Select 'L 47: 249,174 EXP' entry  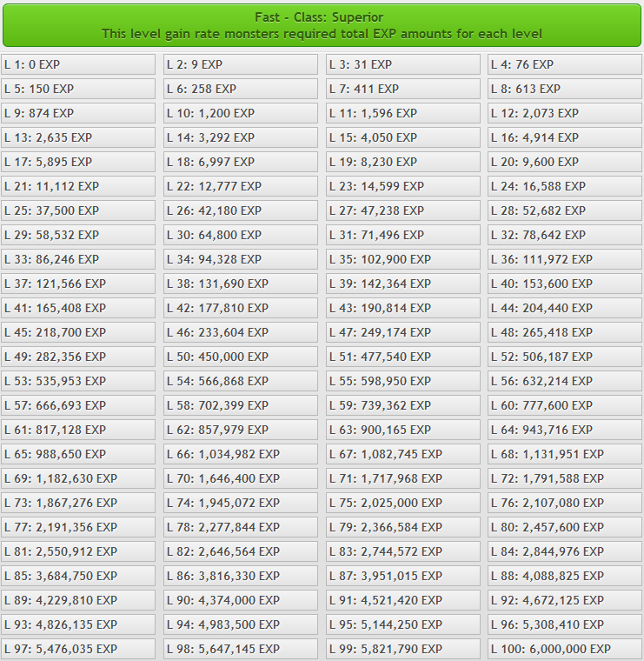pos(402,332)
